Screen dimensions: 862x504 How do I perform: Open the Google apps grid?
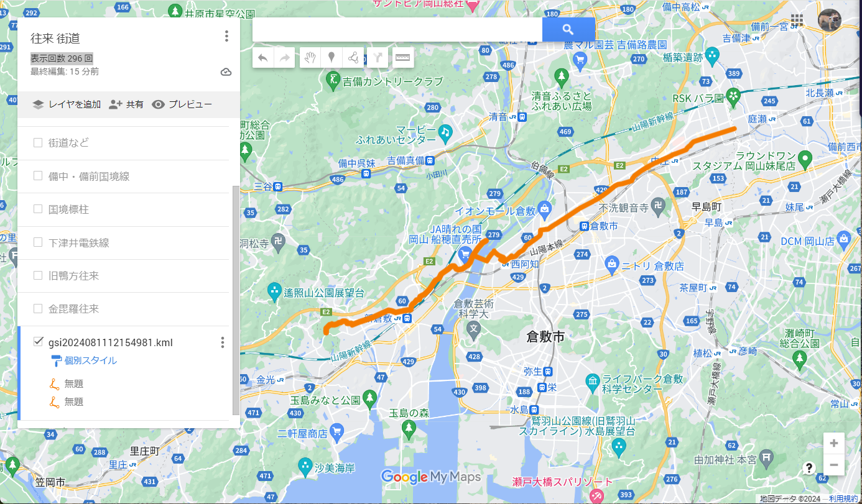pos(797,20)
